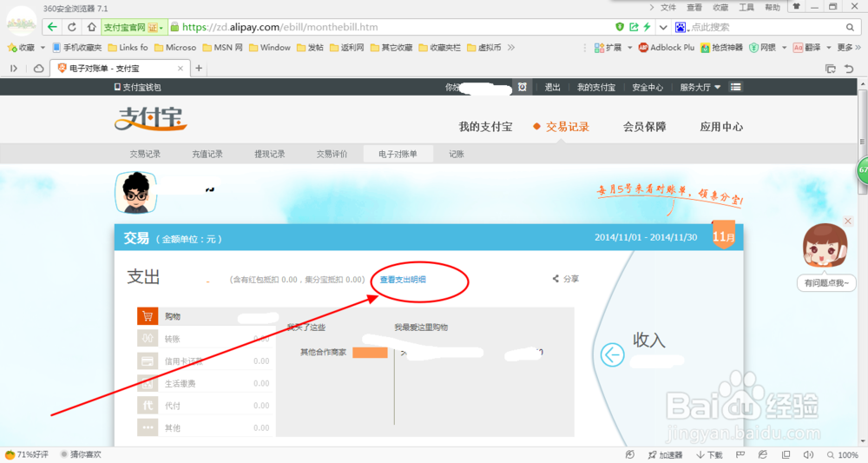
Task: Click the 退出 logout link
Action: tap(552, 87)
